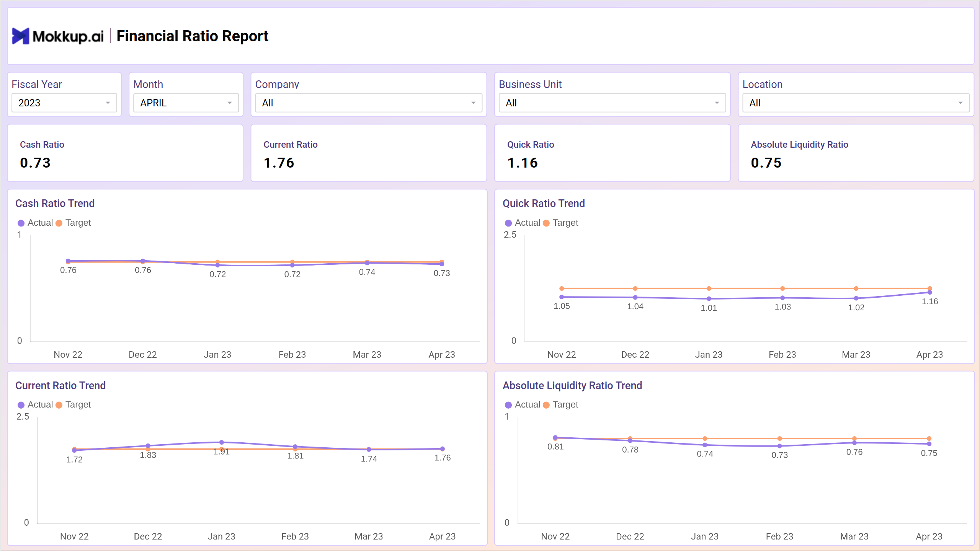Click the Absolute Liquidity Ratio Trend title
Viewport: 980px width, 551px height.
point(572,385)
